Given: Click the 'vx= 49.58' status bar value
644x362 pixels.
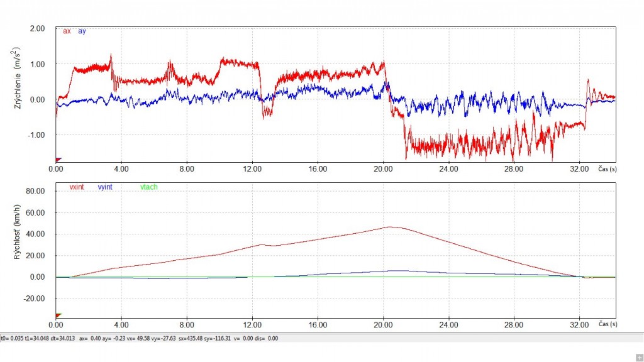Looking at the screenshot, I should tap(136, 339).
